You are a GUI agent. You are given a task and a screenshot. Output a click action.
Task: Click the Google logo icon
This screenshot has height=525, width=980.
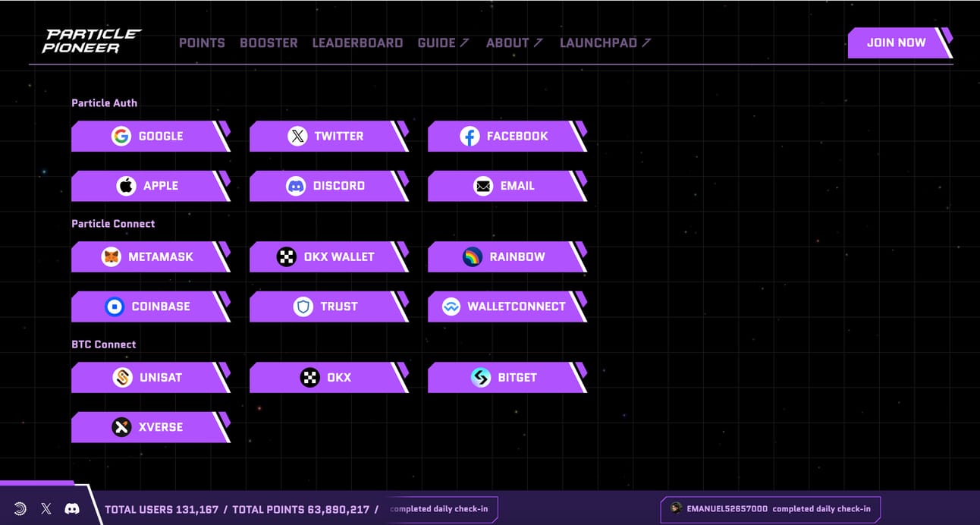(121, 137)
